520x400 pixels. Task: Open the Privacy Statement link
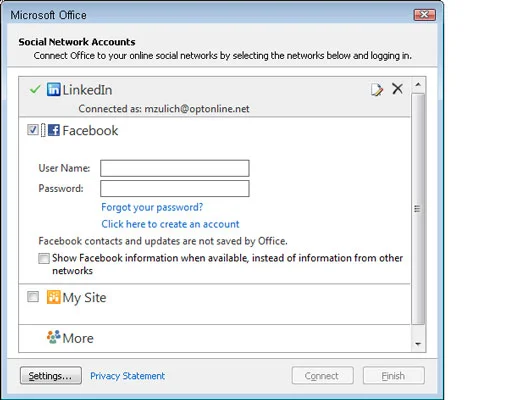coord(127,376)
